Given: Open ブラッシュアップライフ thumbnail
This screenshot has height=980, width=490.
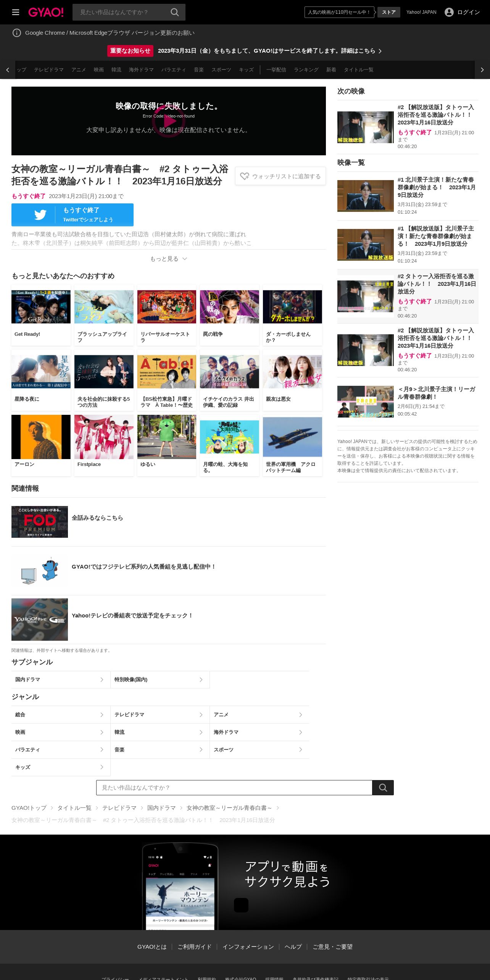Looking at the screenshot, I should [x=104, y=307].
